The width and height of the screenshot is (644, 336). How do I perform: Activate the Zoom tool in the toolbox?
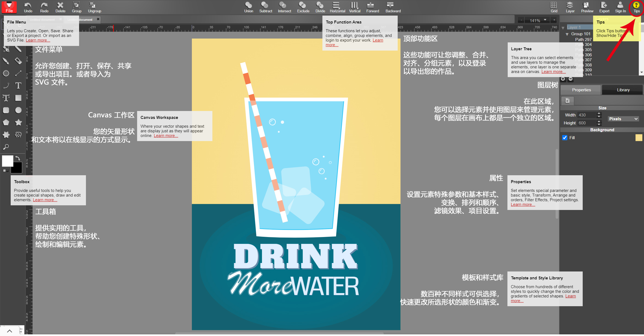click(x=6, y=147)
